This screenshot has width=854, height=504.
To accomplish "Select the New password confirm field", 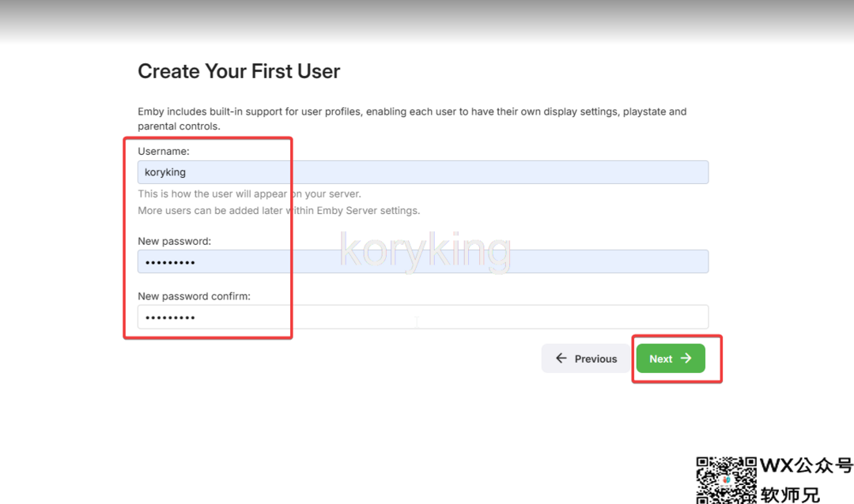I will coord(422,317).
